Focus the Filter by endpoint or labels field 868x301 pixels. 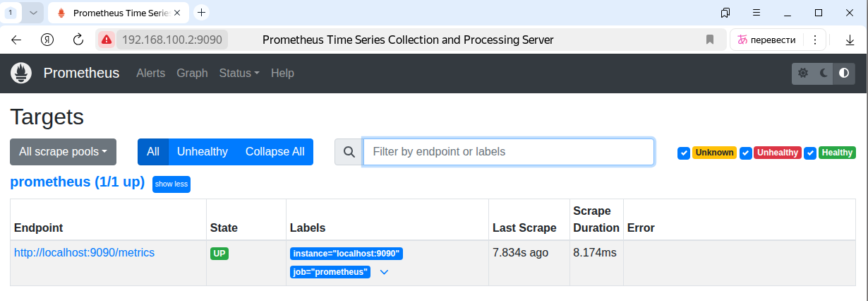[508, 152]
